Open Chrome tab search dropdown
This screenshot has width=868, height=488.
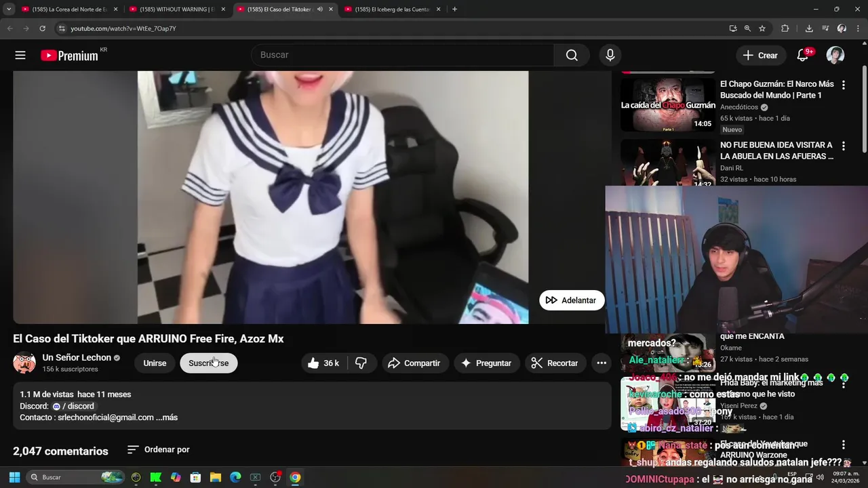[x=9, y=9]
